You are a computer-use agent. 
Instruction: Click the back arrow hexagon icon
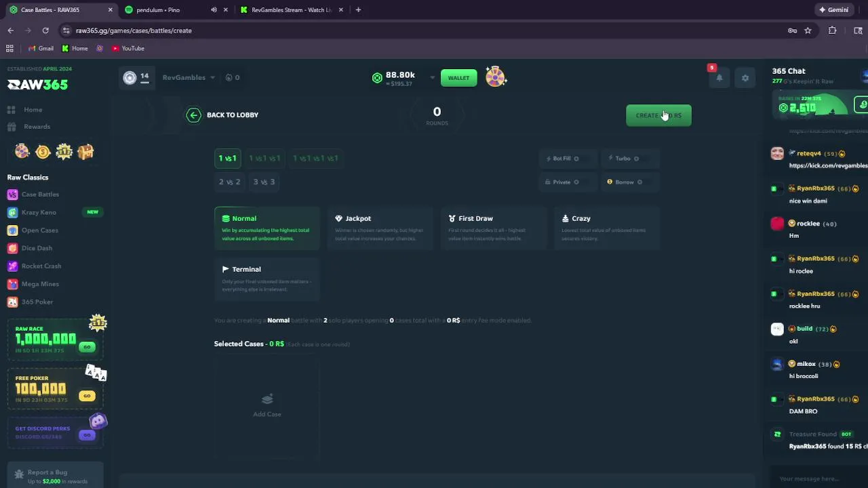point(194,115)
